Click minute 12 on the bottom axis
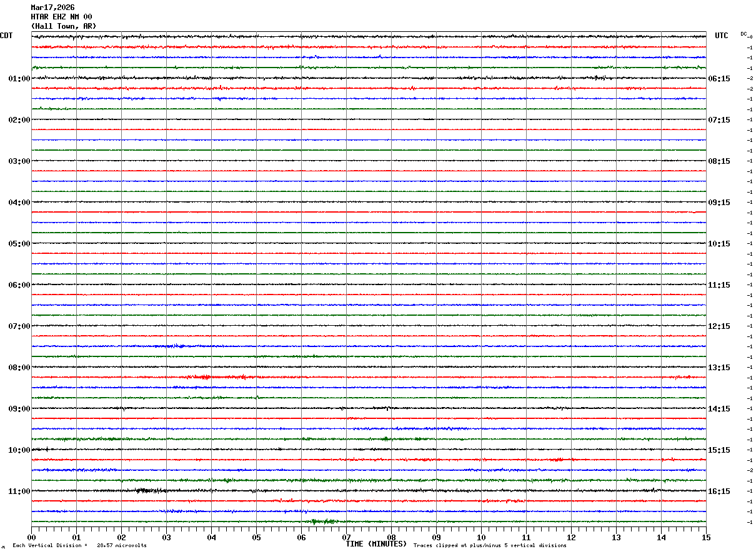Image resolution: width=756 pixels, height=554 pixels. (571, 537)
